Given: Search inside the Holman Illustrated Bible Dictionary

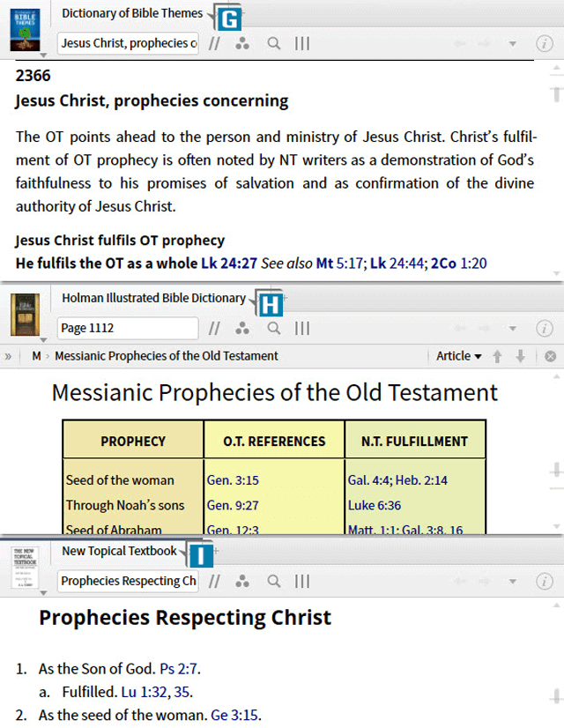Looking at the screenshot, I should (x=274, y=328).
